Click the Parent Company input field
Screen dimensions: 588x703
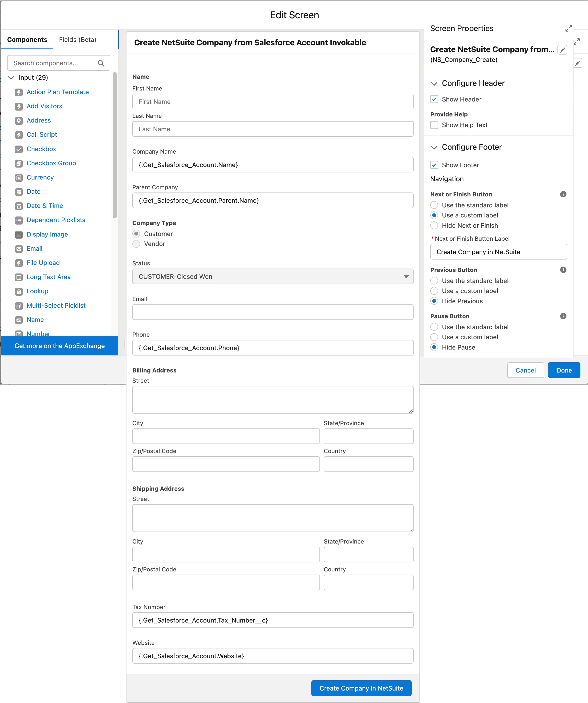pyautogui.click(x=273, y=200)
